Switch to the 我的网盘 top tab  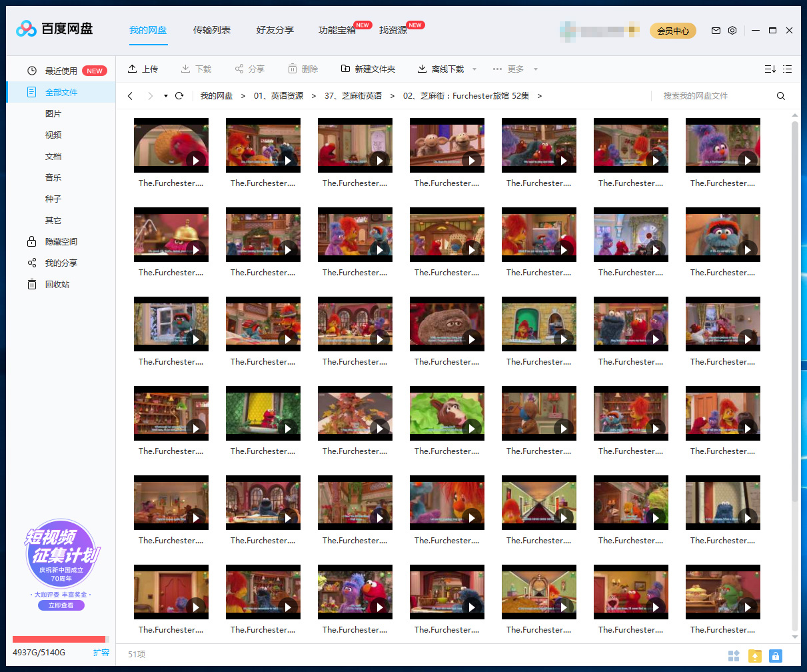pos(148,30)
